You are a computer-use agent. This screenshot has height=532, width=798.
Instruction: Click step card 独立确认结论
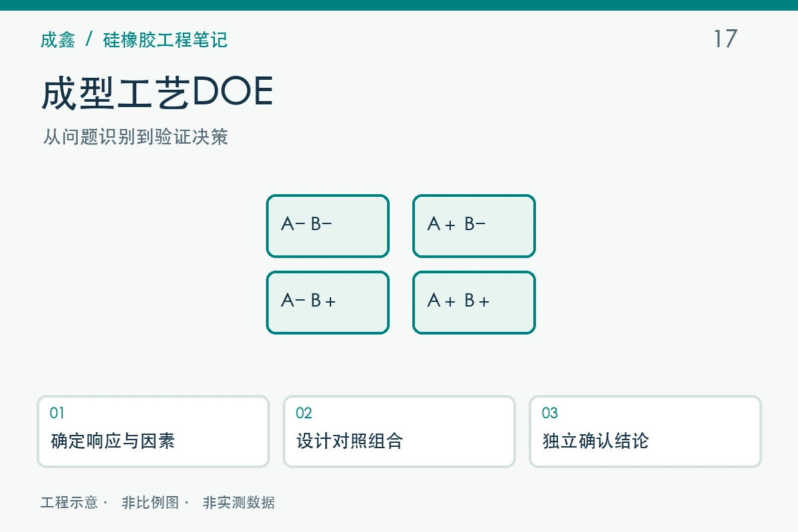pos(645,432)
